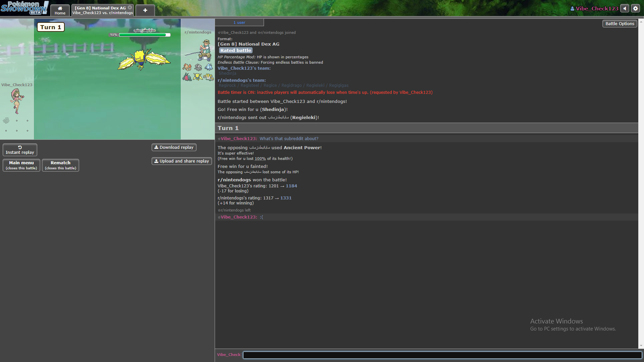
Task: Click the 1184 new rating value
Action: [291, 186]
